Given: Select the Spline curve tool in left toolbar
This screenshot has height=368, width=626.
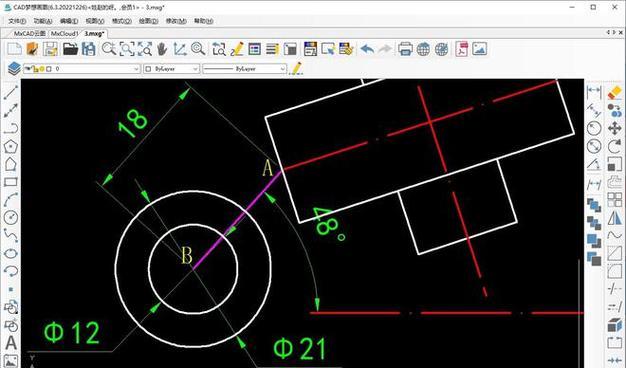Looking at the screenshot, I should [11, 235].
